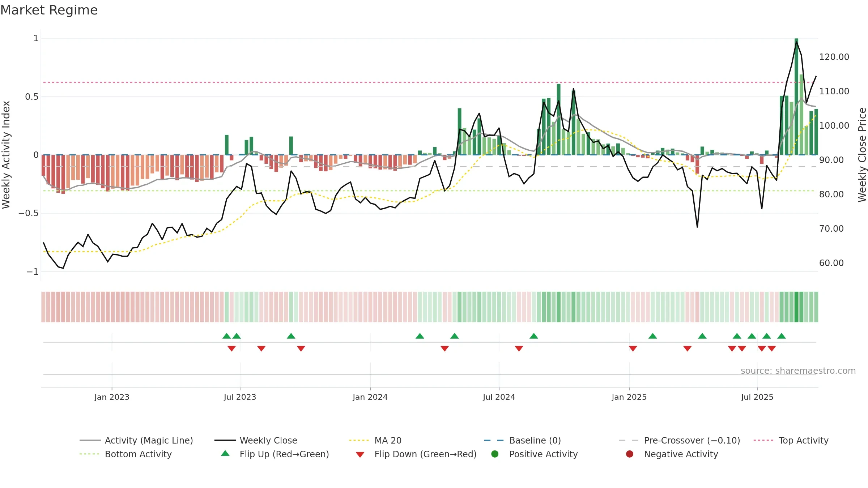Open the sharemaestro.com source credit
The image size is (868, 488).
click(798, 371)
